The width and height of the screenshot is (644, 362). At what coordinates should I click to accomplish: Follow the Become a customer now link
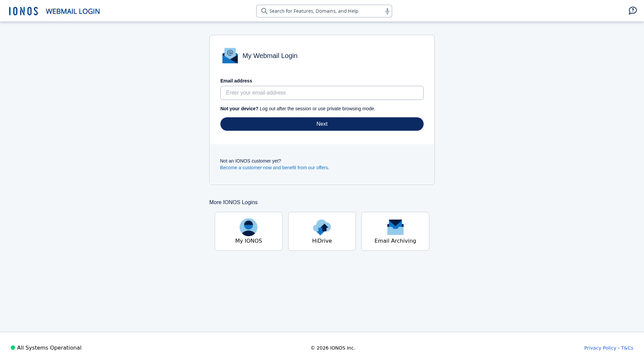275,168
